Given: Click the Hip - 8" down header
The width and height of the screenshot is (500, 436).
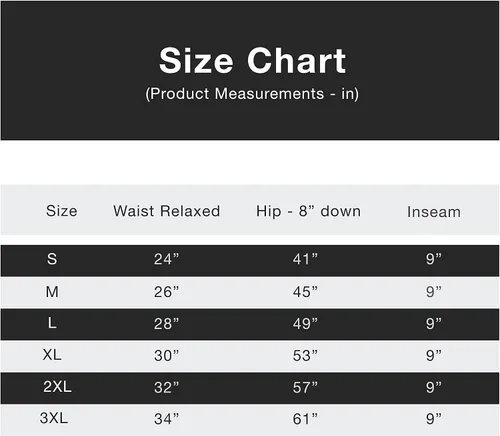Looking at the screenshot, I should (308, 211).
